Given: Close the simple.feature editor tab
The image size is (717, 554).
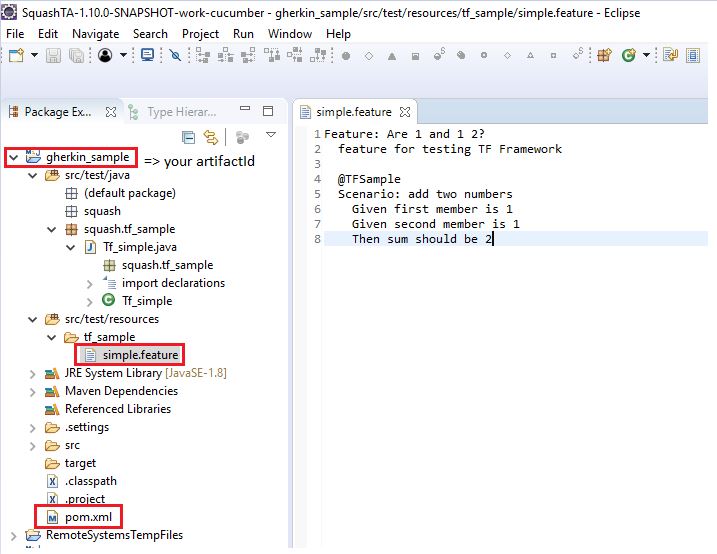Looking at the screenshot, I should tap(405, 112).
